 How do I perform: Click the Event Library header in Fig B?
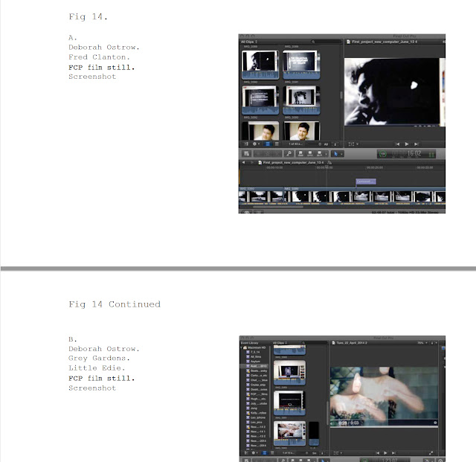(250, 343)
